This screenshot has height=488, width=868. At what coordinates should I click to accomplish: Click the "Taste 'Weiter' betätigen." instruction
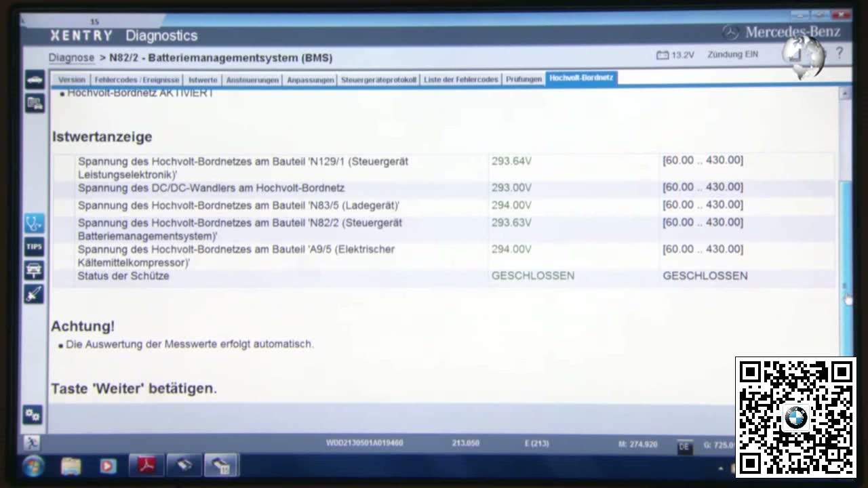point(134,388)
